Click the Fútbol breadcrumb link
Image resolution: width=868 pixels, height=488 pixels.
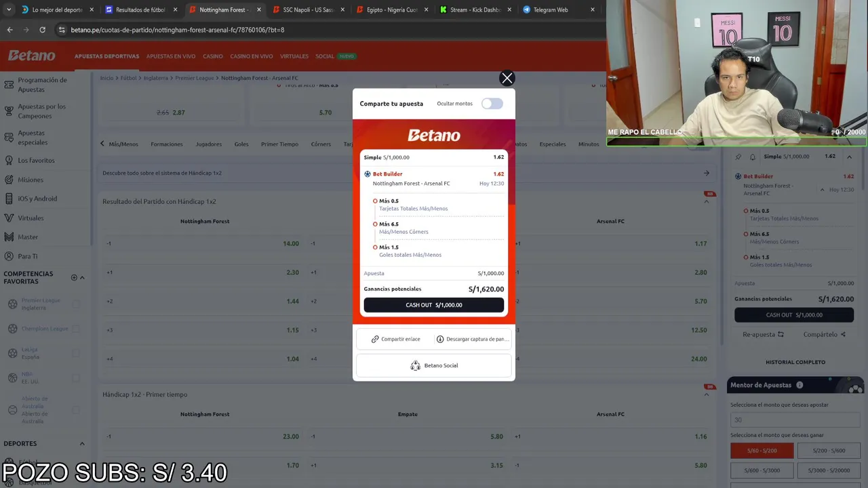coord(129,78)
